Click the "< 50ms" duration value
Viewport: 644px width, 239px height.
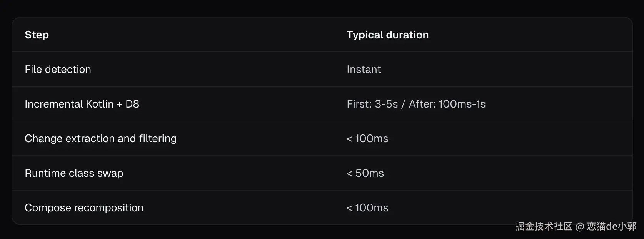pyautogui.click(x=365, y=173)
